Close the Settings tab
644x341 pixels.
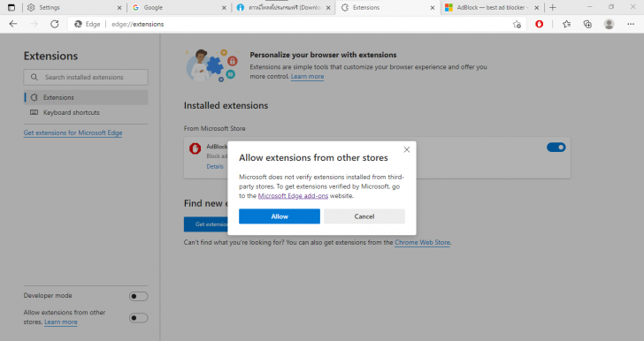coord(119,8)
